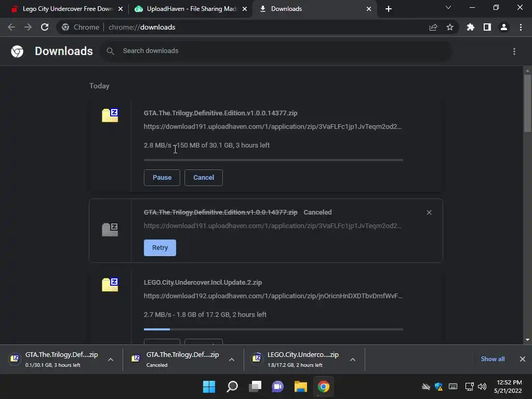Click the GTA download progress bar

click(x=273, y=160)
